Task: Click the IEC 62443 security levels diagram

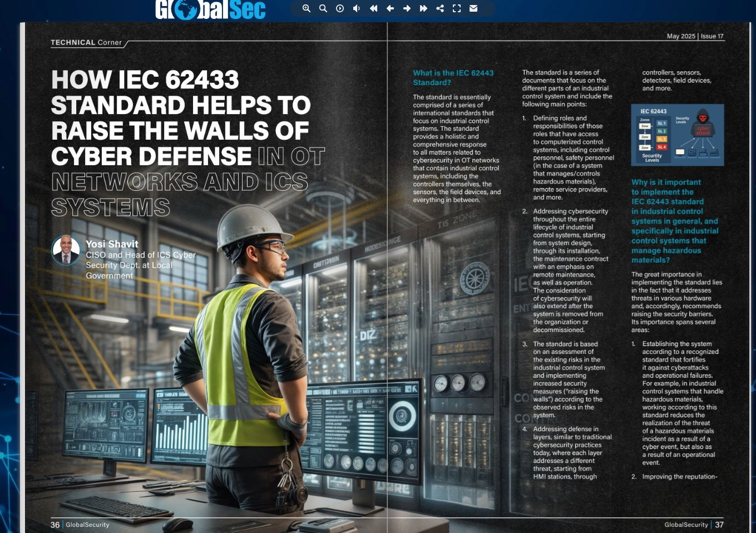Action: [x=678, y=135]
